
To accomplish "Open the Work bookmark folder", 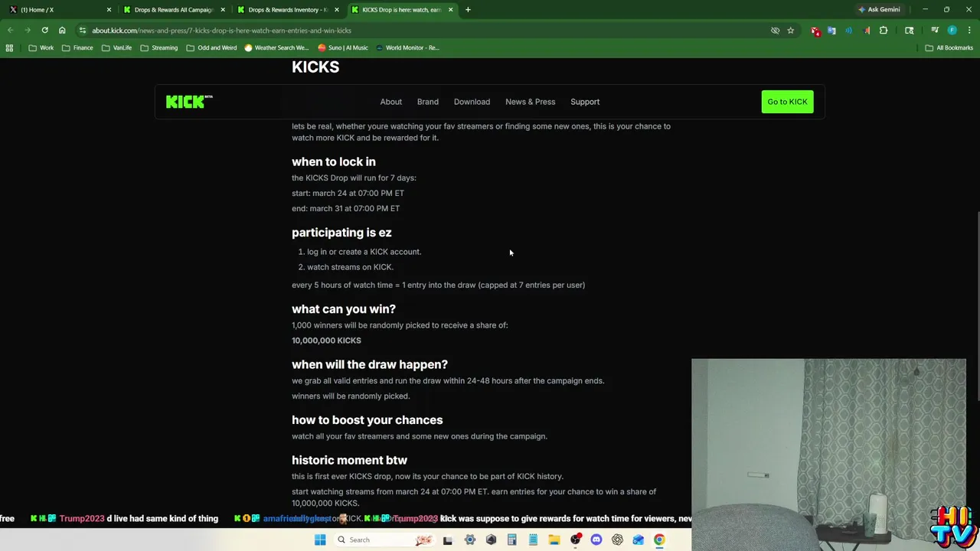I will [x=41, y=47].
